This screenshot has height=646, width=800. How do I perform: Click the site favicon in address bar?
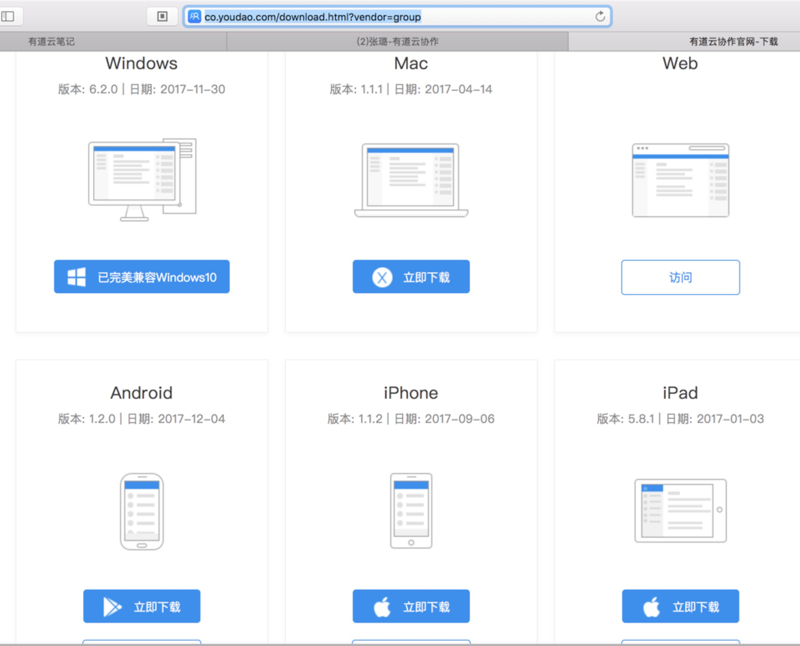[194, 16]
